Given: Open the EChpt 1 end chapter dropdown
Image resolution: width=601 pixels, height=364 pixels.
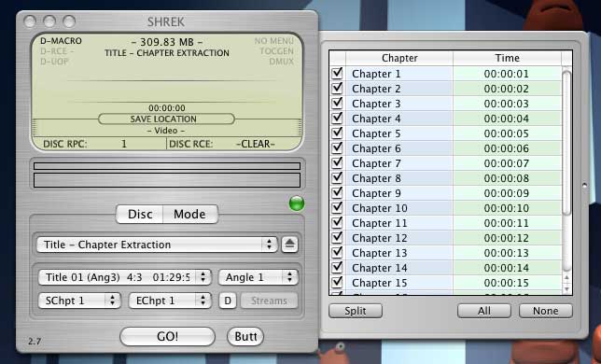Looking at the screenshot, I should point(170,301).
